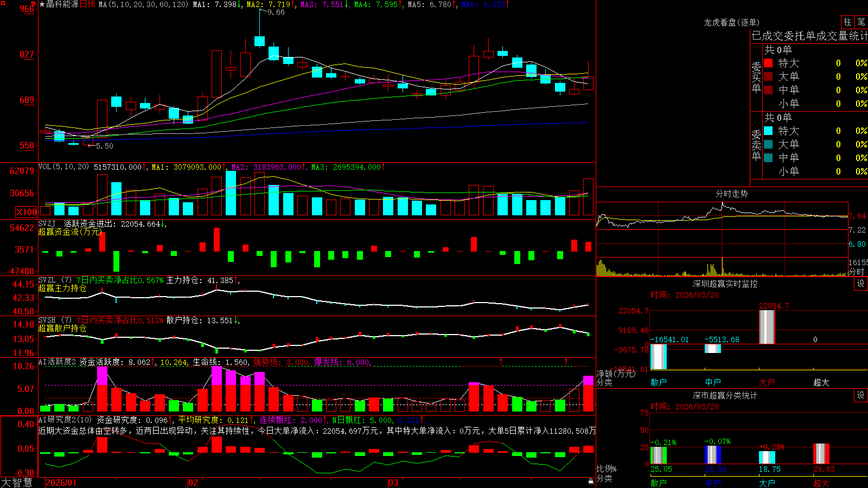The height and width of the screenshot is (488, 868).
Task: Click the 散户持仓: 13.551 value
Action: pyautogui.click(x=202, y=320)
